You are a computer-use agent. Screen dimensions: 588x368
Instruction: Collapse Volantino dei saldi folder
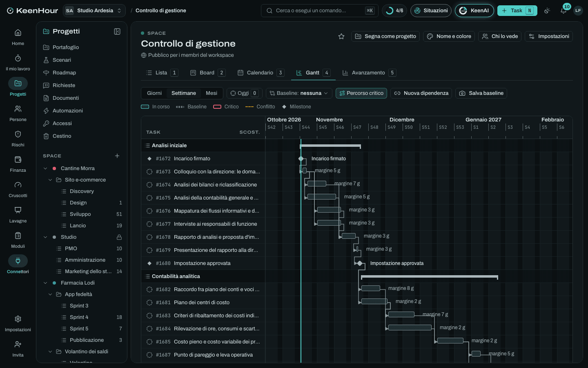pyautogui.click(x=50, y=352)
